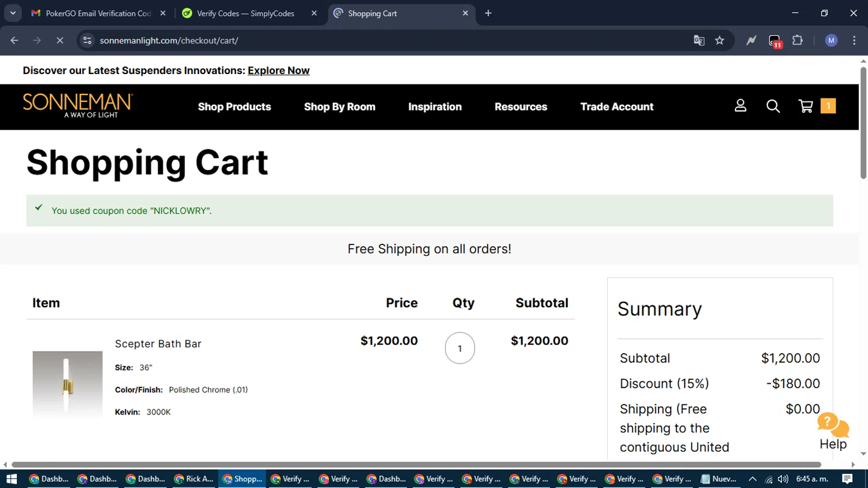Open the Scepter Bath Bar product thumbnail
This screenshot has height=488, width=868.
[68, 384]
